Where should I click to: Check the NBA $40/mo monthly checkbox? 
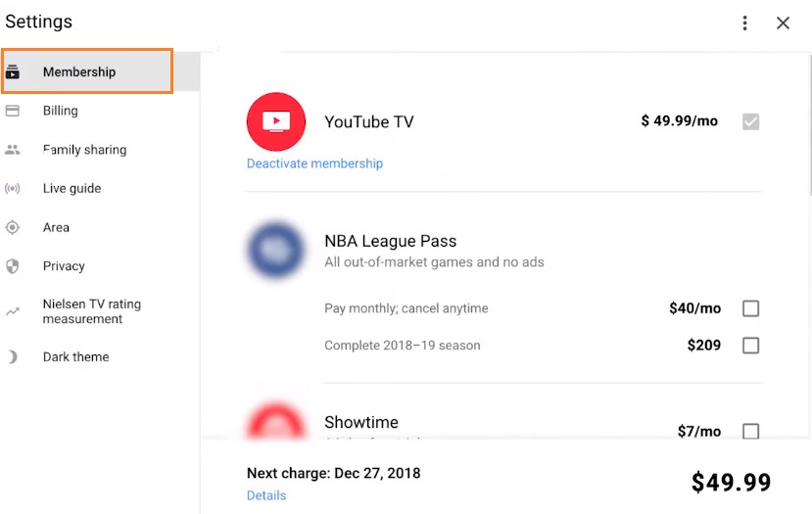750,308
